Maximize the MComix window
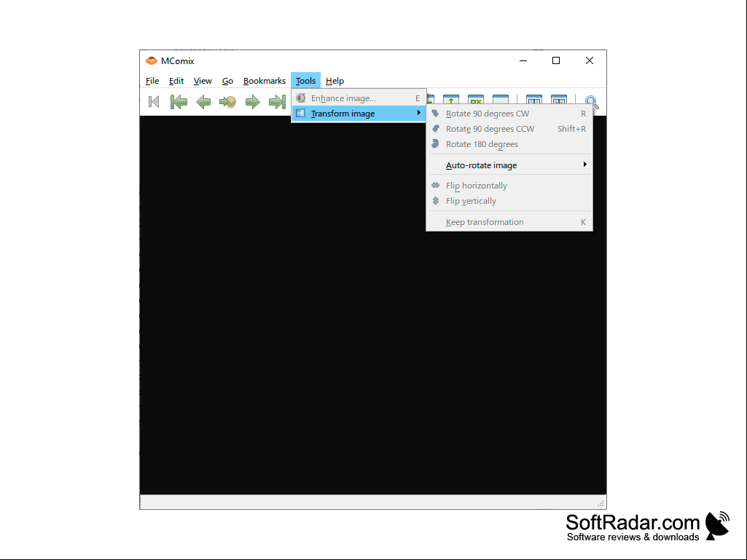Image resolution: width=747 pixels, height=560 pixels. 556,60
